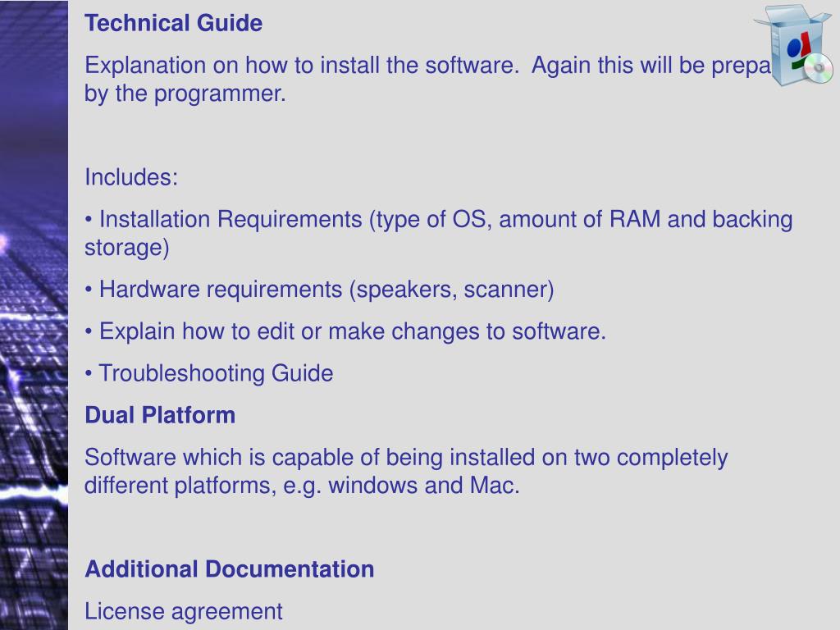Click the 'Software which is capable' sentence
Viewport: 840px width, 630px height.
tap(406, 472)
